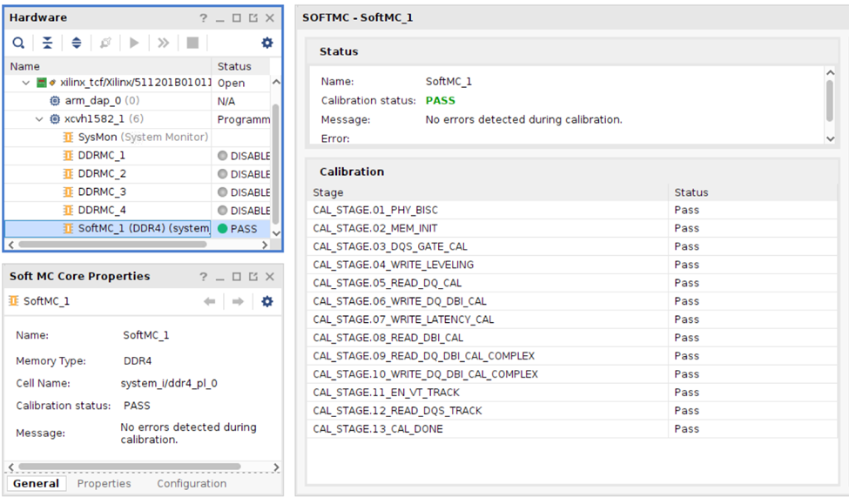Collapse the xilinx_tcf server tree node
The height and width of the screenshot is (504, 849).
coord(26,83)
